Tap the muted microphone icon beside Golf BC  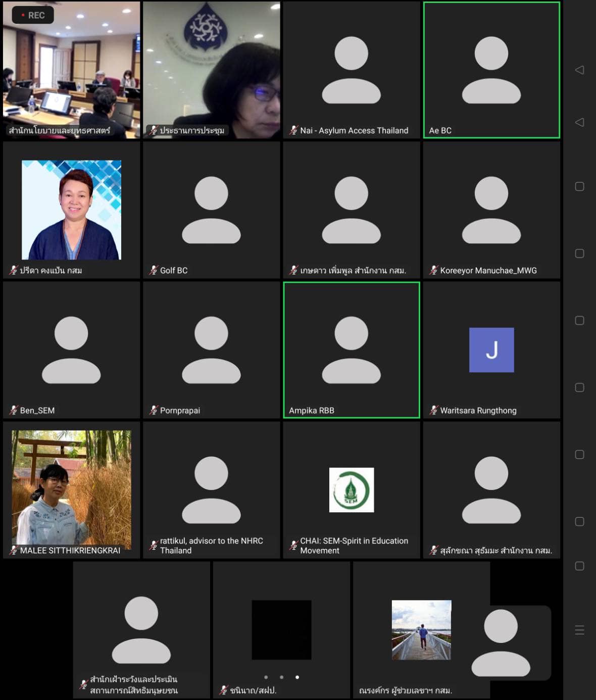(x=154, y=271)
